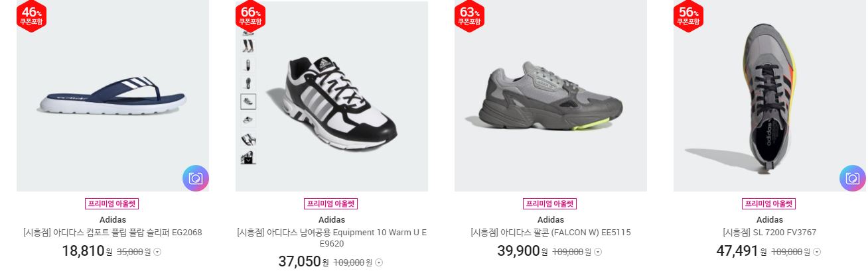Open the Equipment 10 Warm U EE9620 link

coord(331,238)
